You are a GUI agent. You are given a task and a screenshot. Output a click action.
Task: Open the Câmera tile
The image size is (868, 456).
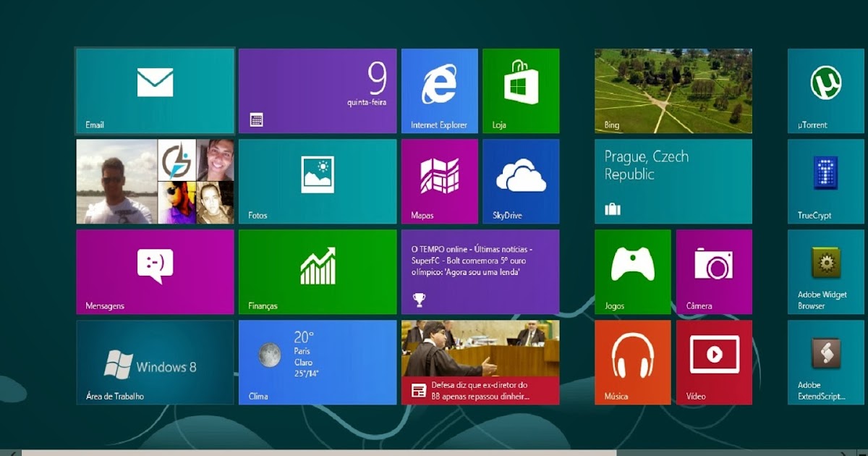click(714, 272)
